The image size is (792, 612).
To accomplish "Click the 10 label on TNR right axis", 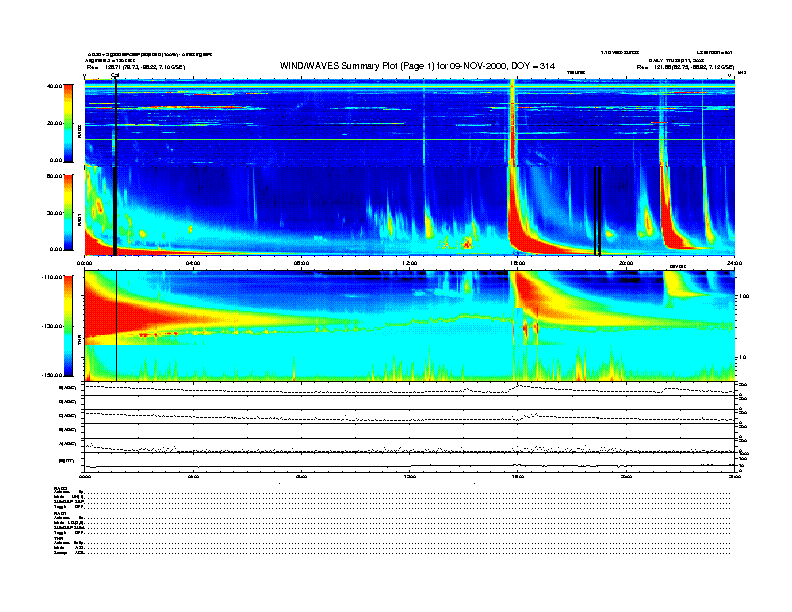I will 744,358.
